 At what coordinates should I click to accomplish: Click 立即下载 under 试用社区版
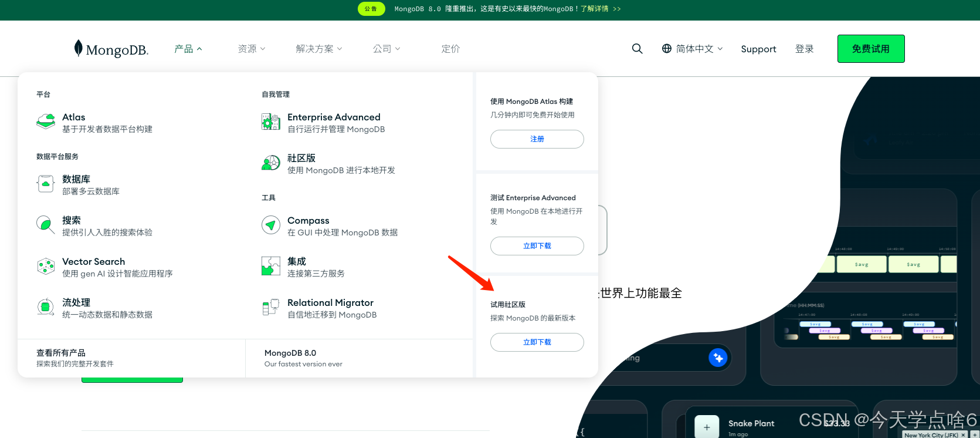click(x=537, y=342)
